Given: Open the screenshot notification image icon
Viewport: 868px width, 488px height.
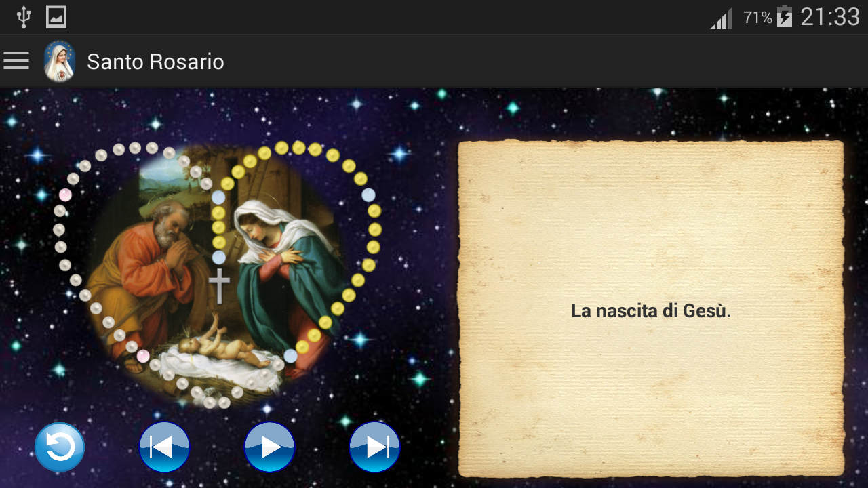Looking at the screenshot, I should click(56, 17).
